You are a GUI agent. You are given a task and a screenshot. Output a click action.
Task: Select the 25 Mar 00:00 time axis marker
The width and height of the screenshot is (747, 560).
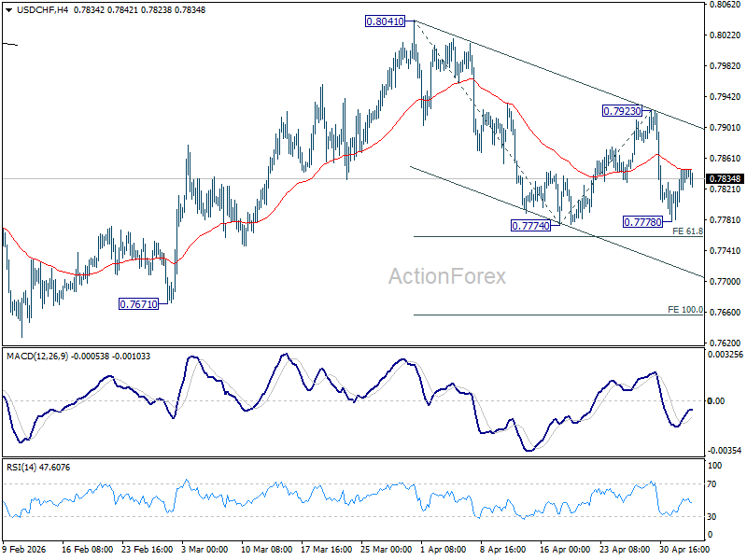click(386, 549)
